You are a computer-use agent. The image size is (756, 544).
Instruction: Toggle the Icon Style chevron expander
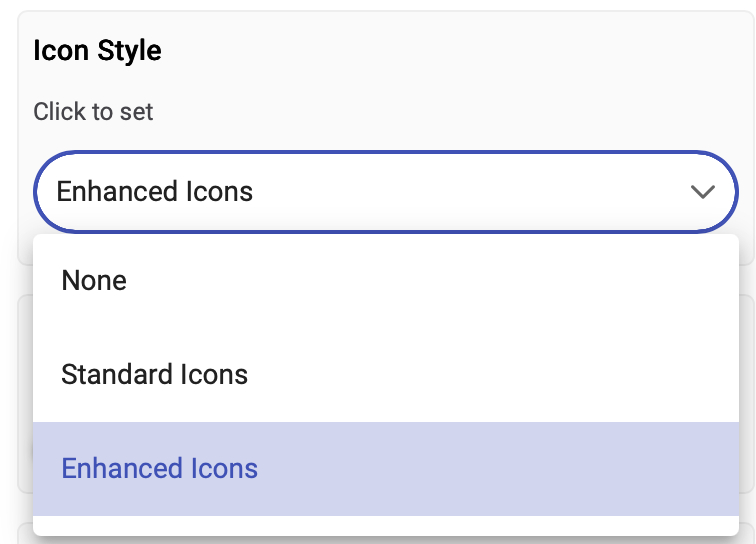pyautogui.click(x=703, y=191)
